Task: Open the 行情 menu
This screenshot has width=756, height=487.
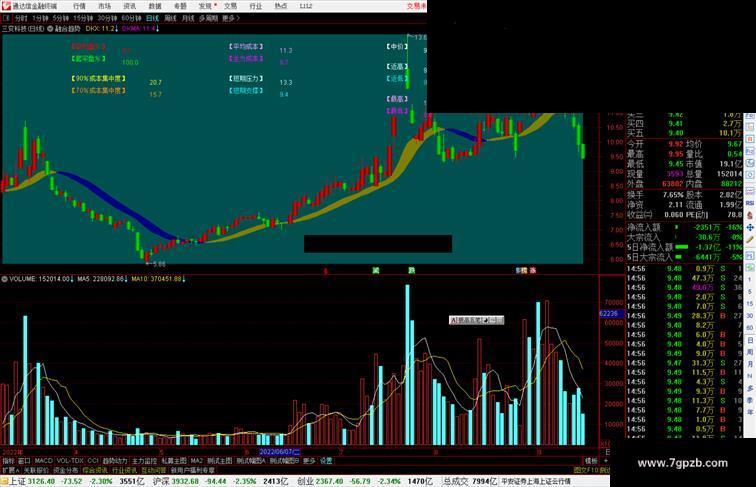Action: 79,6
